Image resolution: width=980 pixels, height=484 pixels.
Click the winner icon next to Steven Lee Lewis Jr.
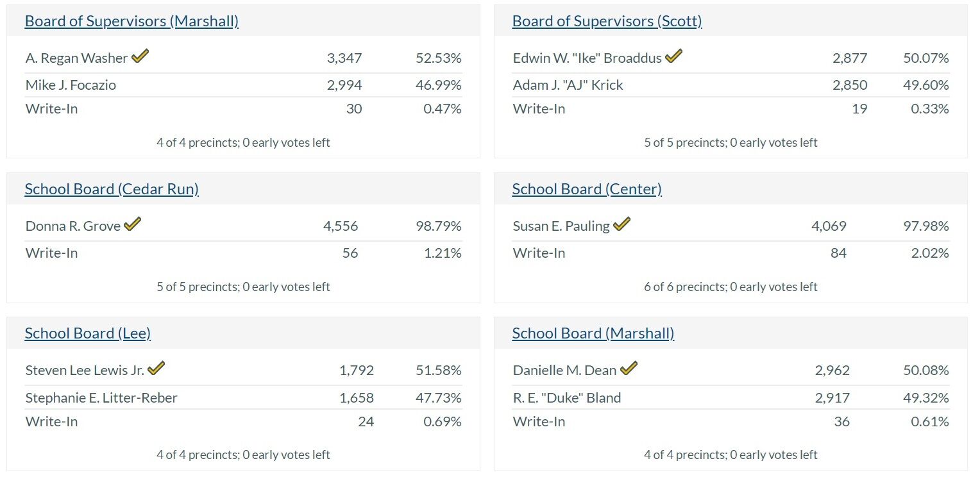click(158, 368)
